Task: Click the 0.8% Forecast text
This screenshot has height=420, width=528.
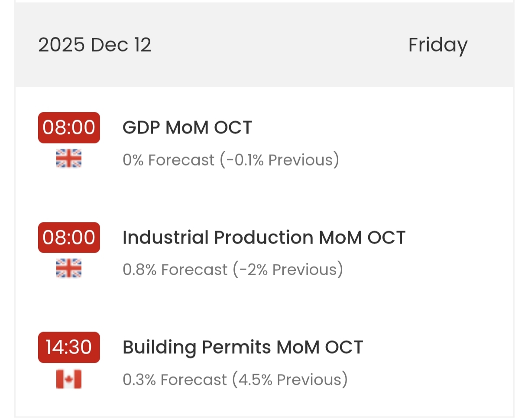Action: (175, 270)
